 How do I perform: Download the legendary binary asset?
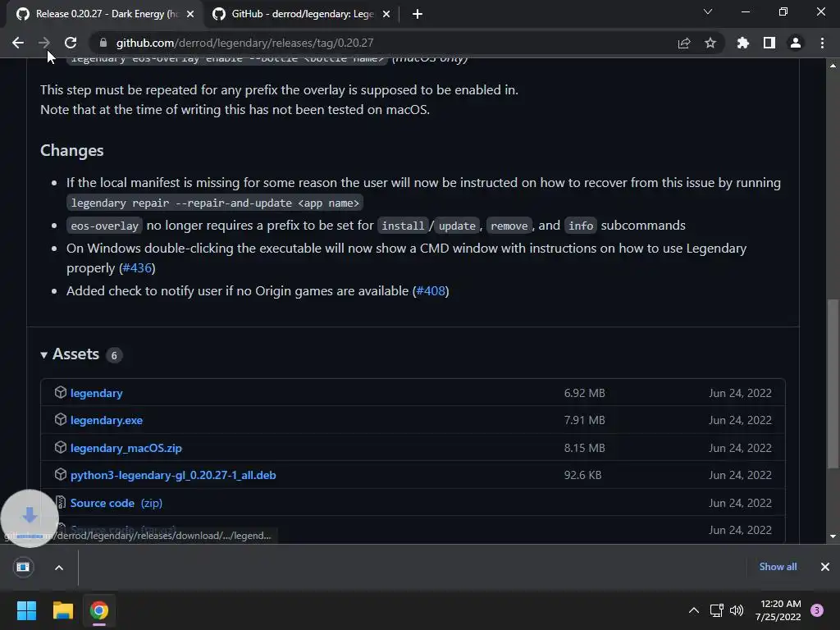click(x=97, y=393)
